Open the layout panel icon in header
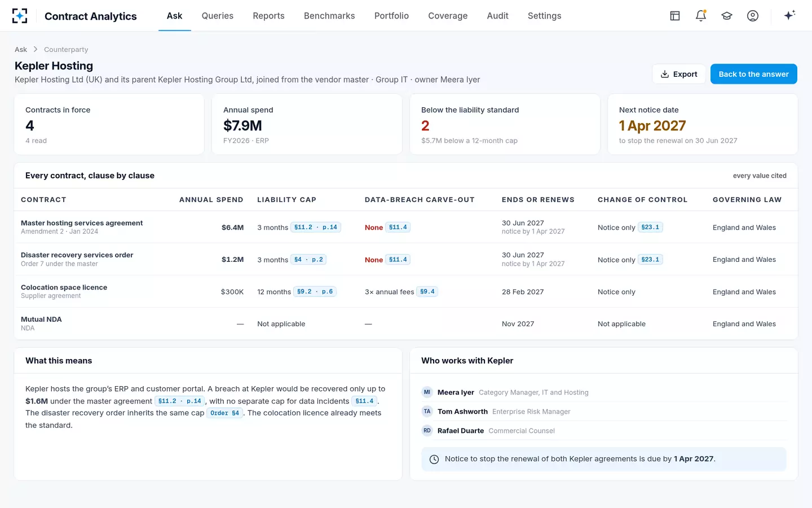 675,16
